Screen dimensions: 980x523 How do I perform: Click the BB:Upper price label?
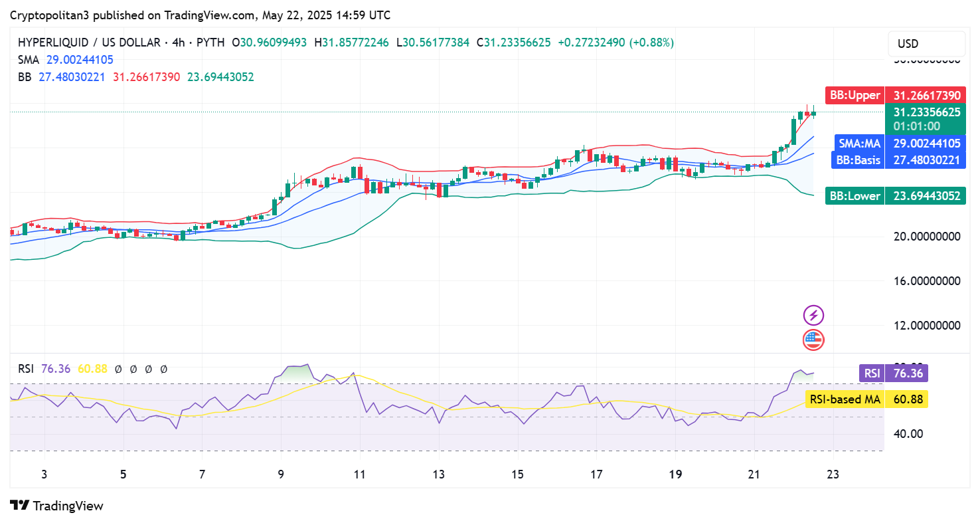point(895,95)
